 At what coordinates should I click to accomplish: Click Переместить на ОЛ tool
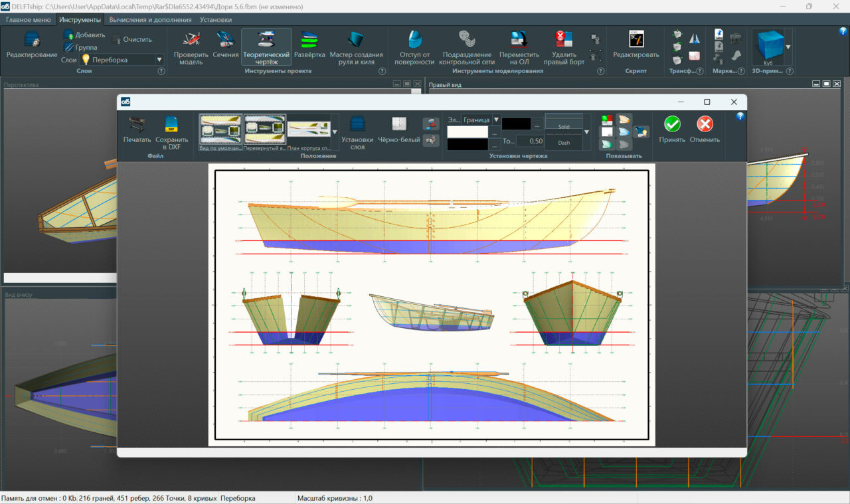coord(519,48)
